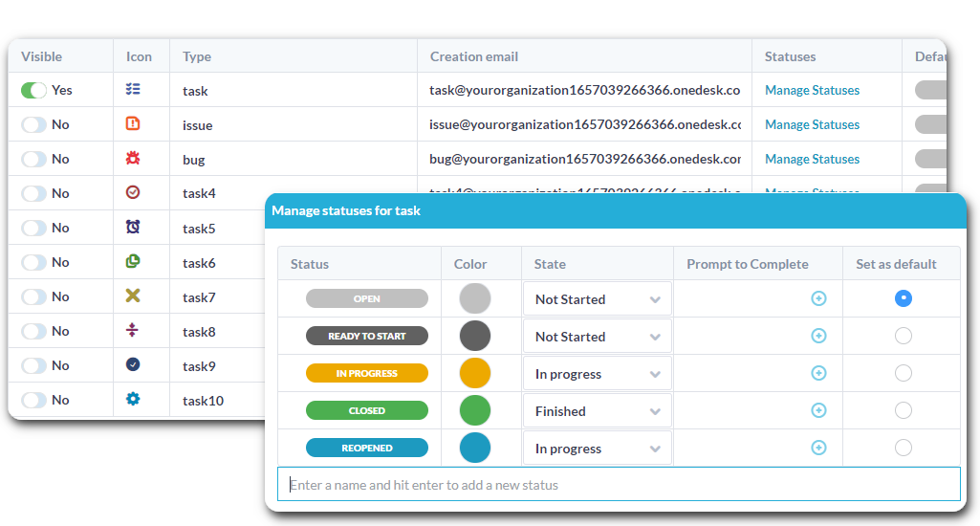Screen dimensions: 980x526
Task: Enable visibility toggle for task4
Action: click(x=33, y=193)
